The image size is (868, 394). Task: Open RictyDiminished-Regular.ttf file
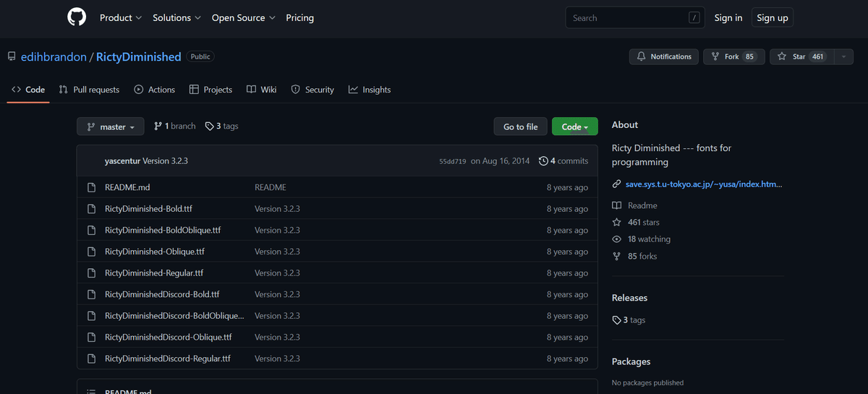tap(154, 273)
